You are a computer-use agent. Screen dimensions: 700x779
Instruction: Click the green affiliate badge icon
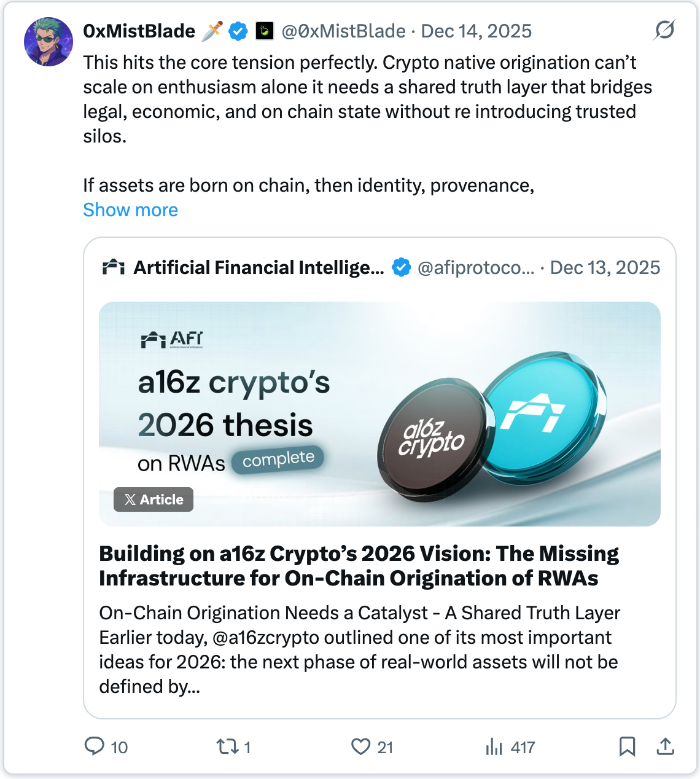pos(265,31)
